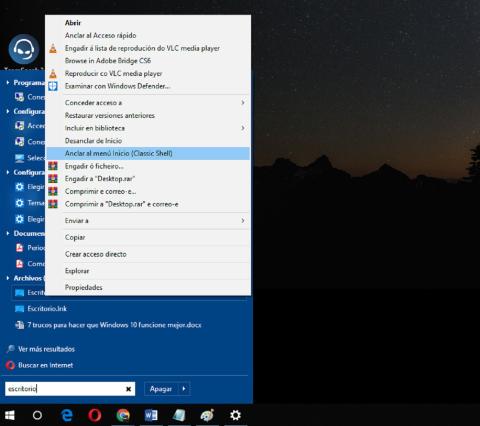Collapse the Archivos results group
480x426 pixels.
tap(8, 278)
